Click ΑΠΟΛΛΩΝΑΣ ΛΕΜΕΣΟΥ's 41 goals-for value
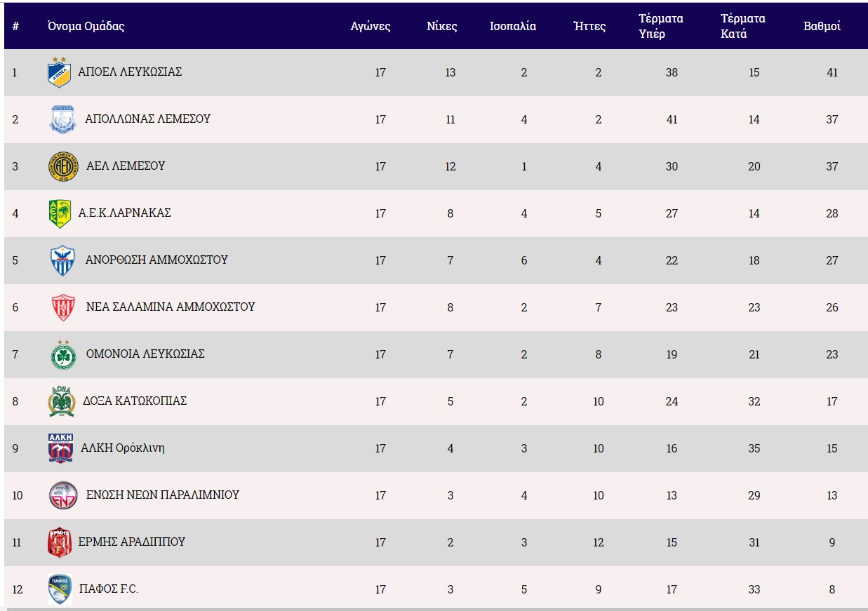 [672, 119]
